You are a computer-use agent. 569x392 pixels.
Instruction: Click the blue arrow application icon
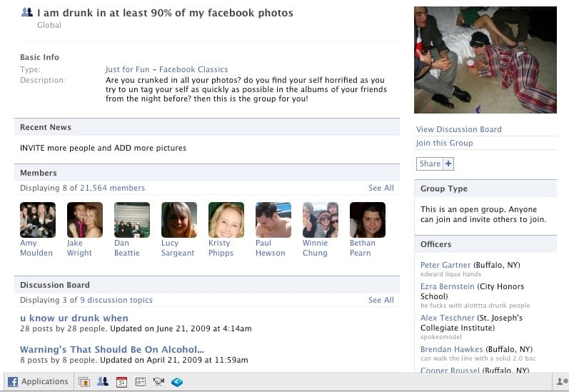[x=177, y=382]
